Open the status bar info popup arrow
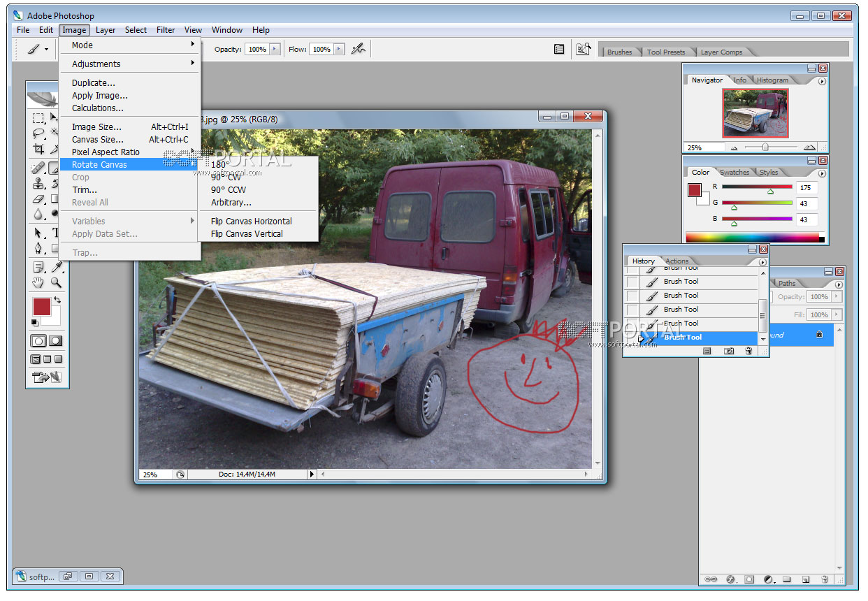This screenshot has width=868, height=601. click(312, 475)
